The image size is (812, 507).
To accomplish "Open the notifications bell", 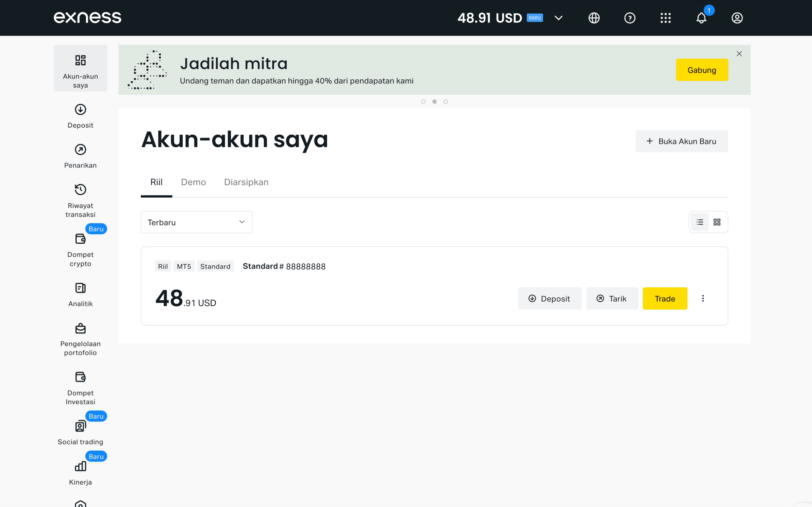I will pos(701,18).
